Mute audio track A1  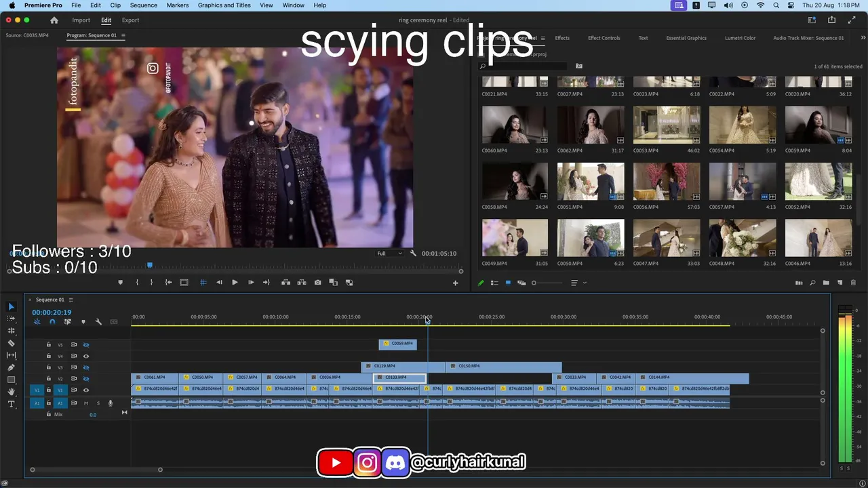(85, 403)
